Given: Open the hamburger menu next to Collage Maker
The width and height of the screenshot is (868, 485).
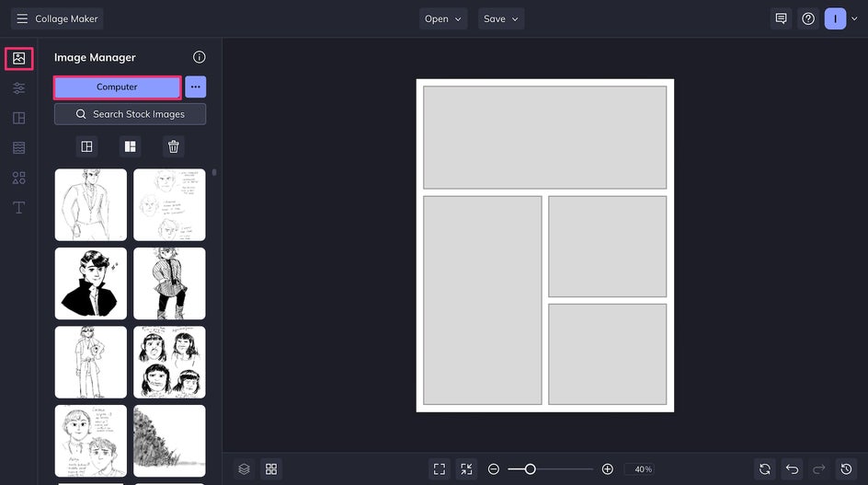Looking at the screenshot, I should (x=22, y=18).
